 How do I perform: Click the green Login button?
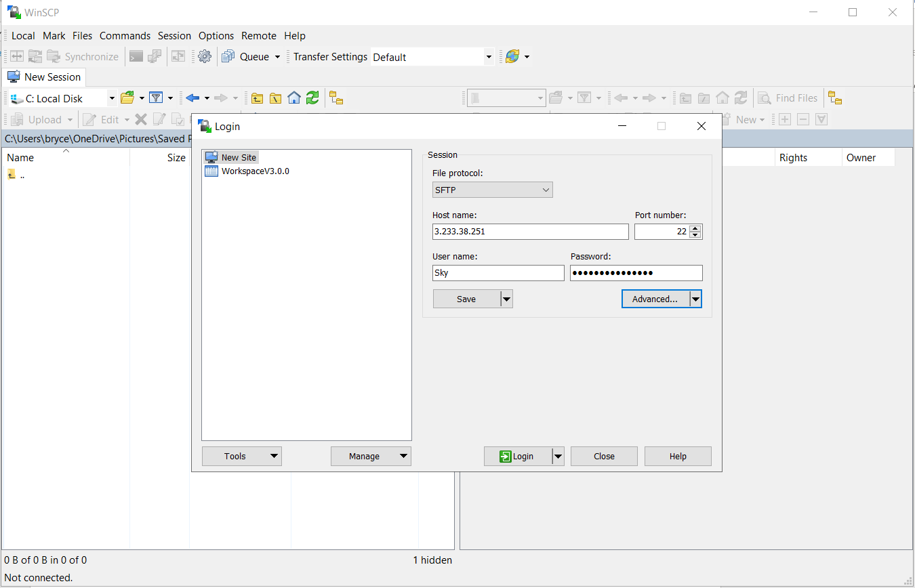518,457
